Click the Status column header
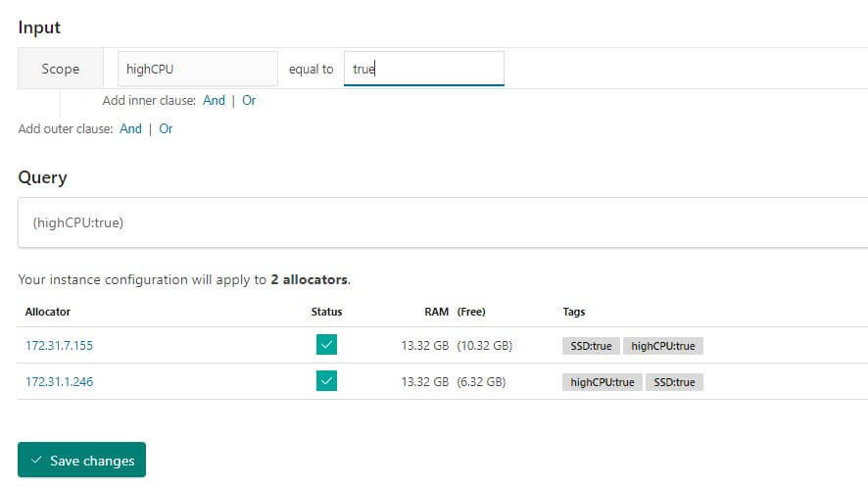 326,312
